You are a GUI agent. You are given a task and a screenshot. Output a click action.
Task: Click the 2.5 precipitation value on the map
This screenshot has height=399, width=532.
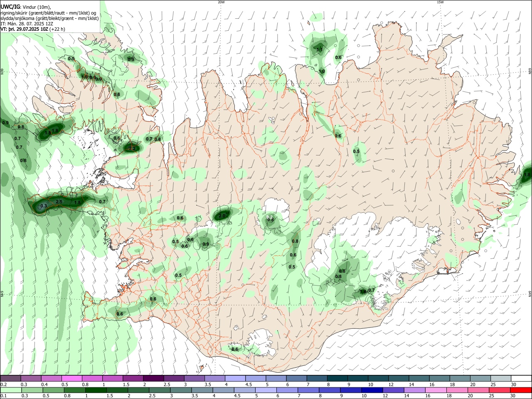[59, 202]
